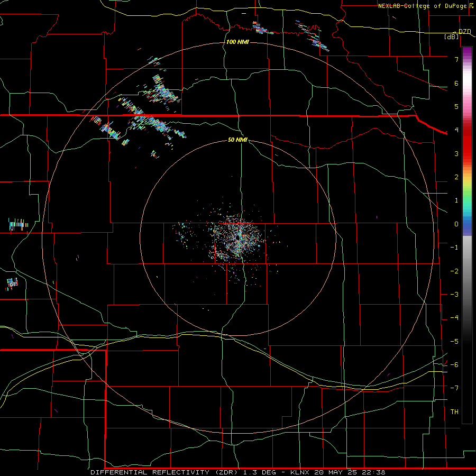The height and width of the screenshot is (476, 476).
Task: Click the ZDR color scale bar
Action: click(467, 235)
